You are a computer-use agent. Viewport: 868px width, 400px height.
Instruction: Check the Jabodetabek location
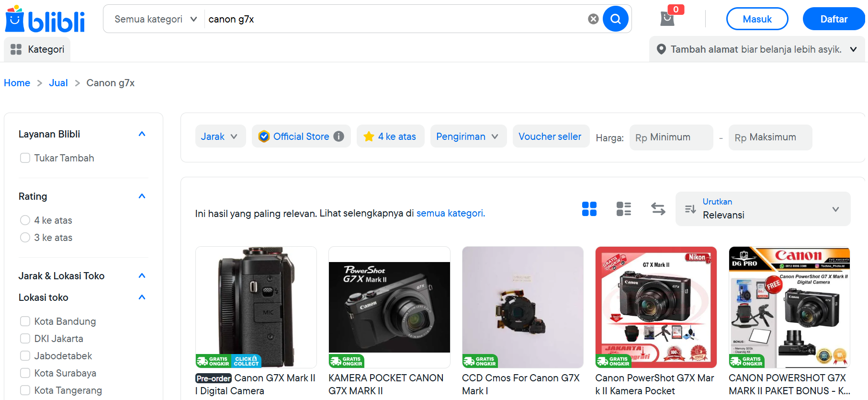pyautogui.click(x=25, y=356)
